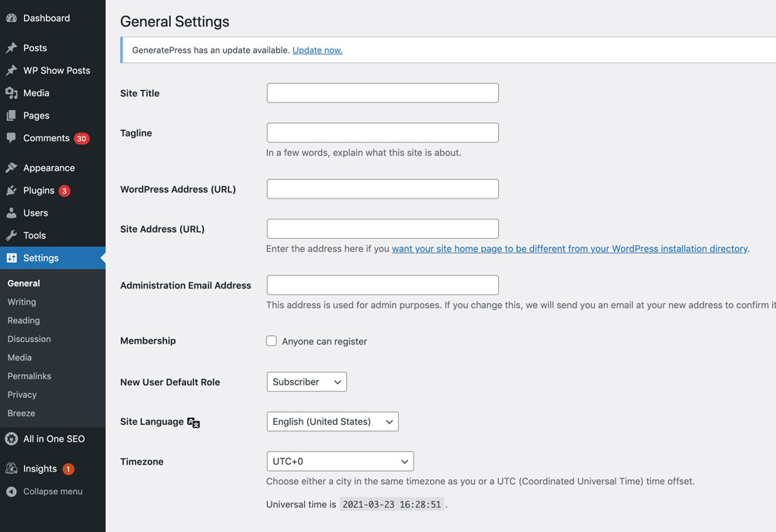Click the Insights icon
Screen dimensions: 776x532
pyautogui.click(x=12, y=468)
